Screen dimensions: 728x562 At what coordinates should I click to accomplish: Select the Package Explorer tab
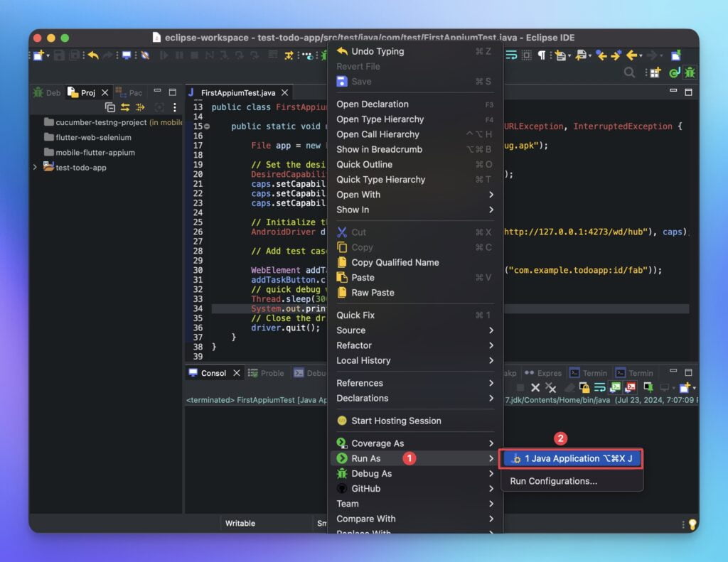[129, 92]
